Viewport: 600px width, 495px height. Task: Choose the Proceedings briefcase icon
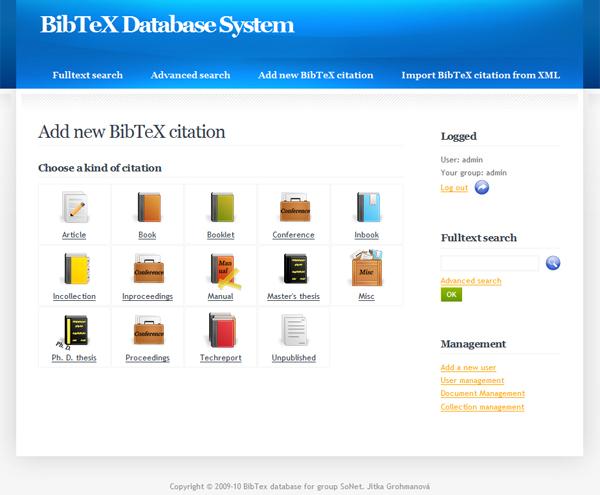149,330
